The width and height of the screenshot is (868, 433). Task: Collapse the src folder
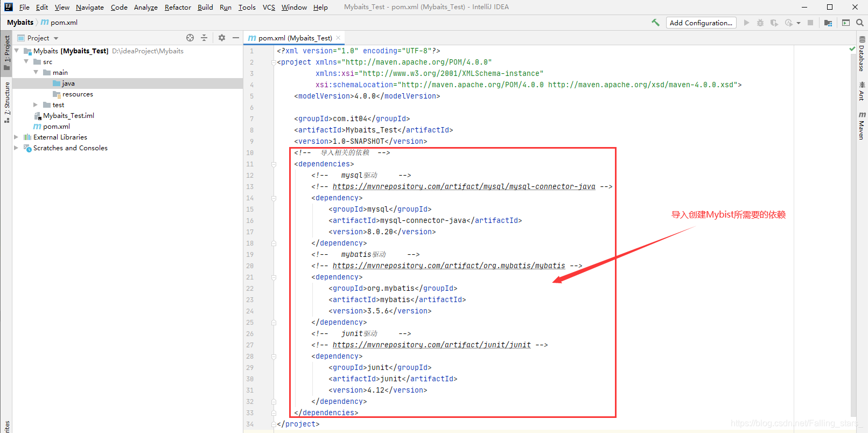[x=26, y=61]
